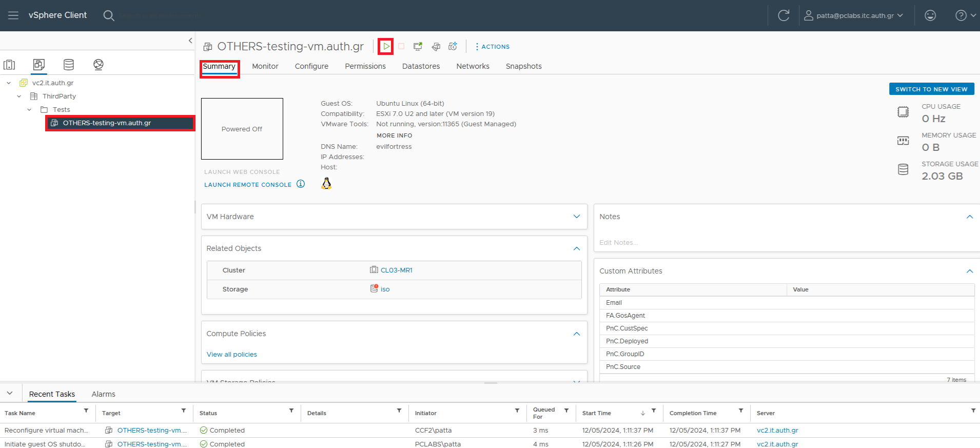Open the Snapshots tab

[524, 66]
